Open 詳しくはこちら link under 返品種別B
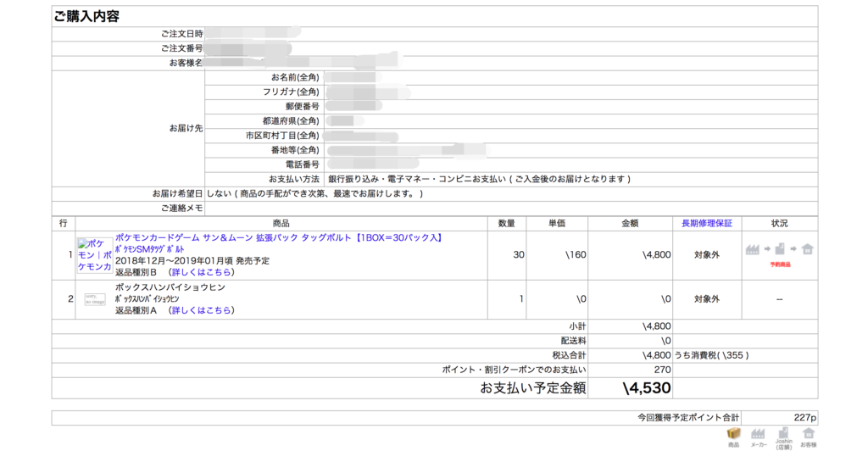This screenshot has width=868, height=451. tap(203, 272)
